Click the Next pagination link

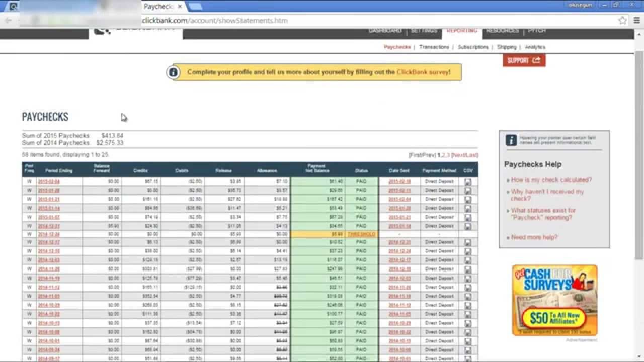coord(459,155)
